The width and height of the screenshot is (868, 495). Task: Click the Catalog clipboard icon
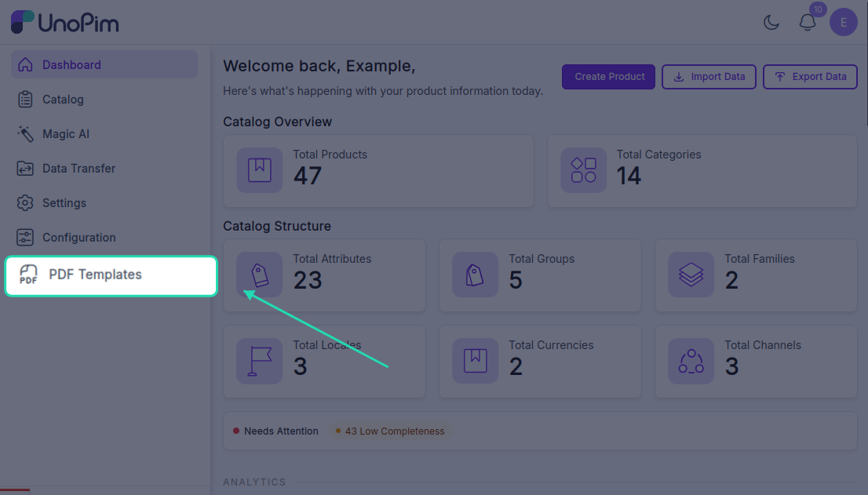click(25, 100)
